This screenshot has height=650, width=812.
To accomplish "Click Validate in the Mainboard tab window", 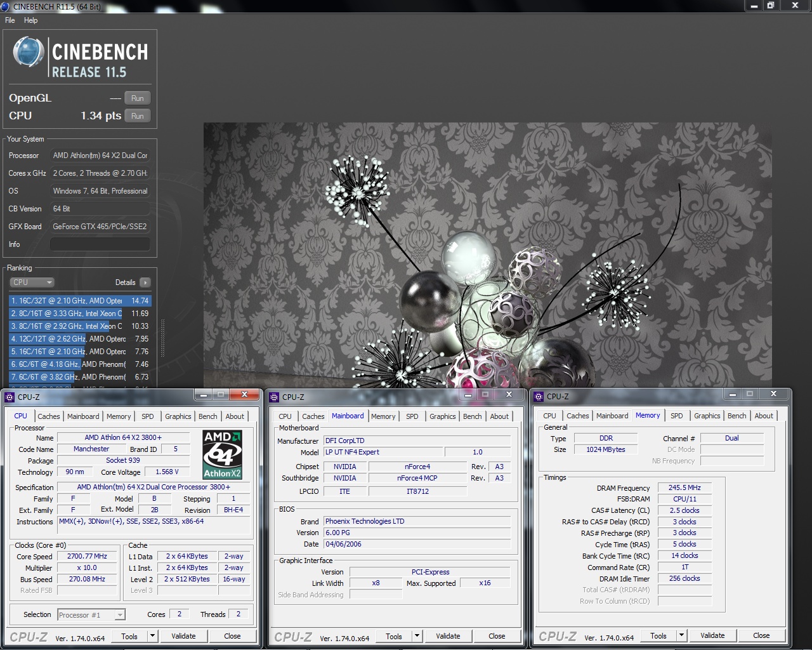I will coord(448,636).
